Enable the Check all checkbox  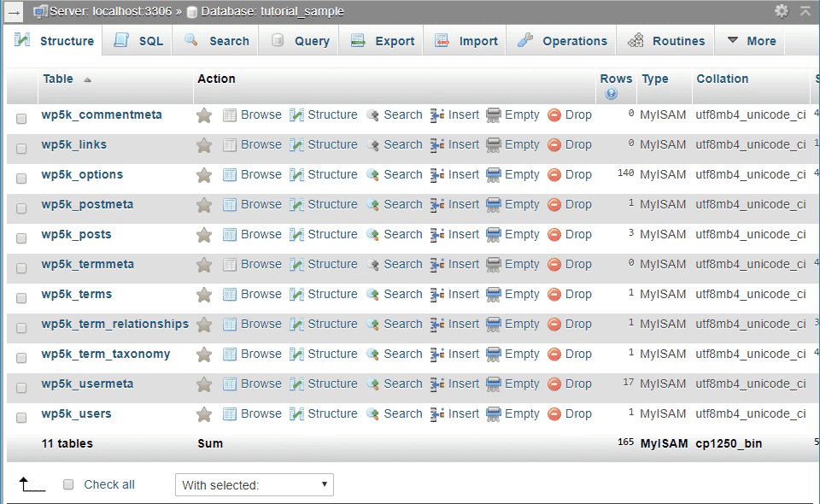click(68, 484)
